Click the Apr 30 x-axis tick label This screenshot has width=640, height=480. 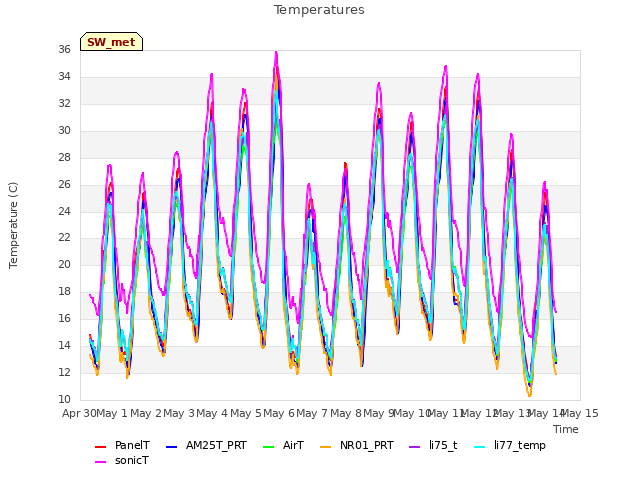coord(79,413)
